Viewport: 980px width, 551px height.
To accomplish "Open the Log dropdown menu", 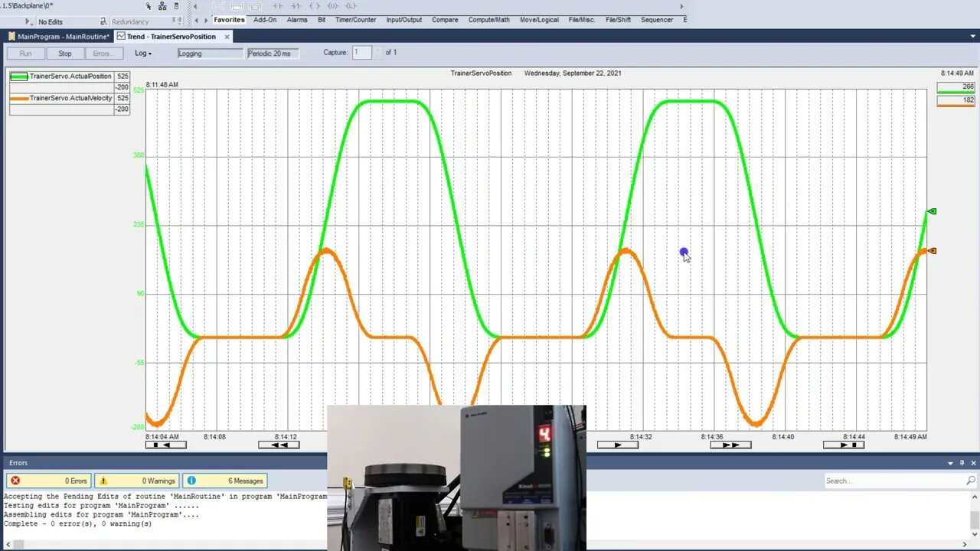I will click(142, 53).
